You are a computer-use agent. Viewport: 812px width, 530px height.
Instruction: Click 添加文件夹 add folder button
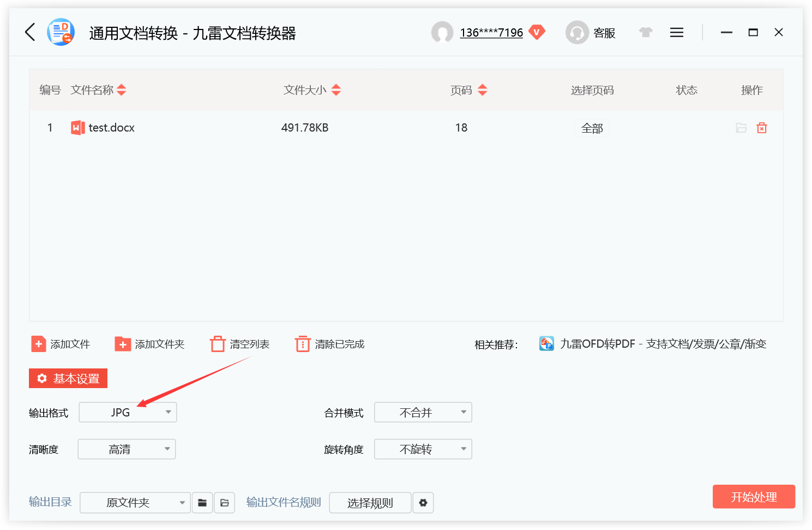149,344
